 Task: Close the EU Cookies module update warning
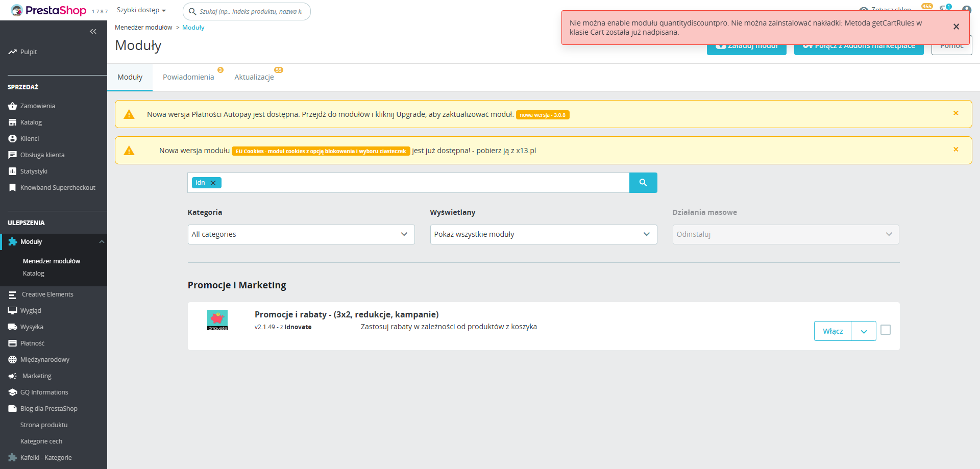pos(956,150)
